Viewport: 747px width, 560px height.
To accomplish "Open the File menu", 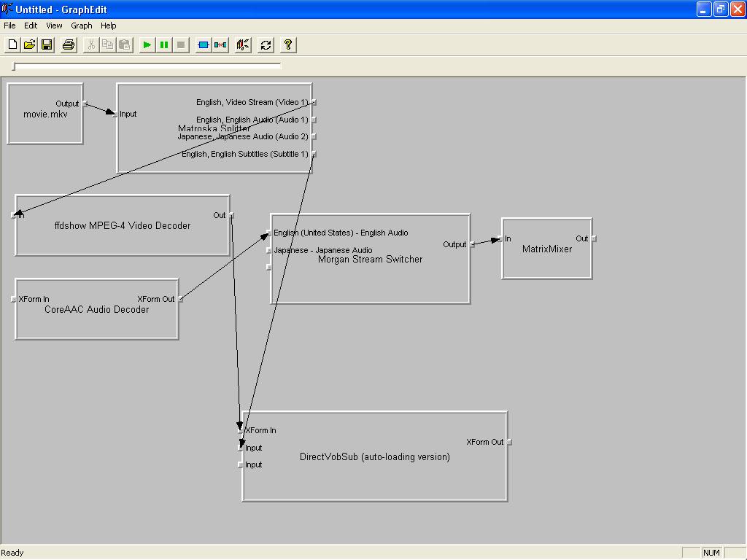I will 9,26.
